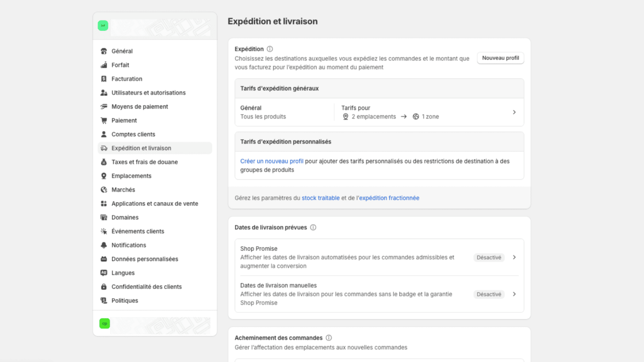Follow the Créer un nouveau profil link

coord(272,161)
